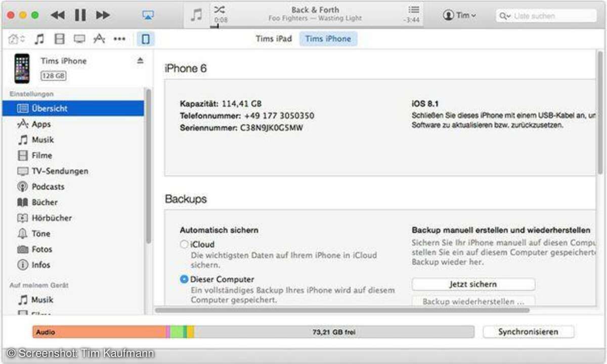This screenshot has height=364, width=607.
Task: Click the iPhone device button in toolbar
Action: pos(146,39)
